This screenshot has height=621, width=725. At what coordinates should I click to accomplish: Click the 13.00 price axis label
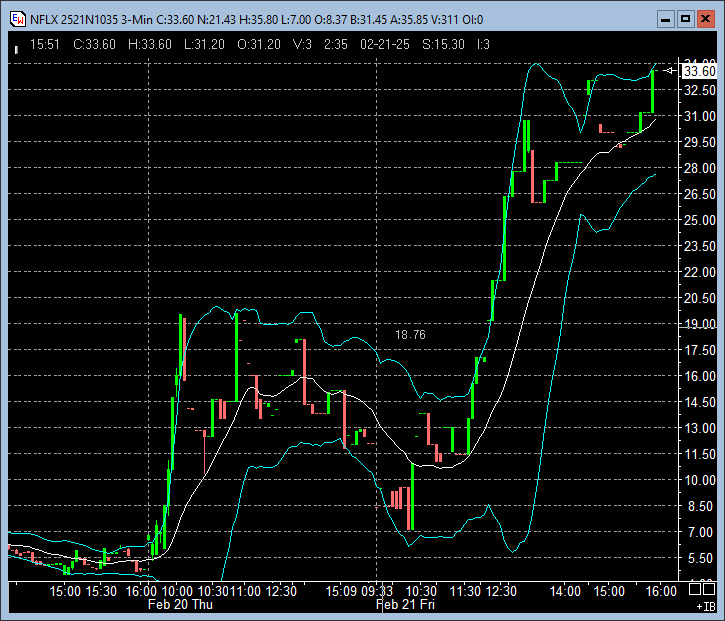(x=700, y=428)
